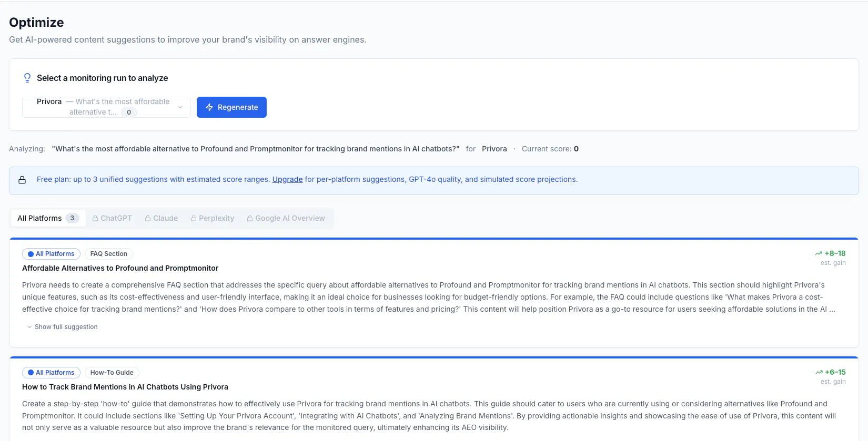Click the chevron arrow in run selector
Screen dimensions: 868x441
[180, 107]
